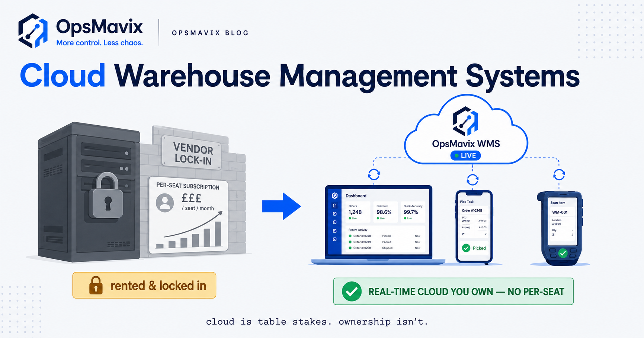
Task: Click "Order #10249" in Recent Activity
Action: coord(362,242)
